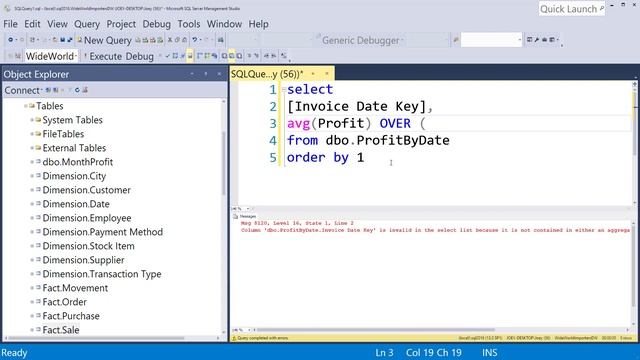This screenshot has height=360, width=640.
Task: Click the 'order by 1' line in editor
Action: (x=325, y=158)
